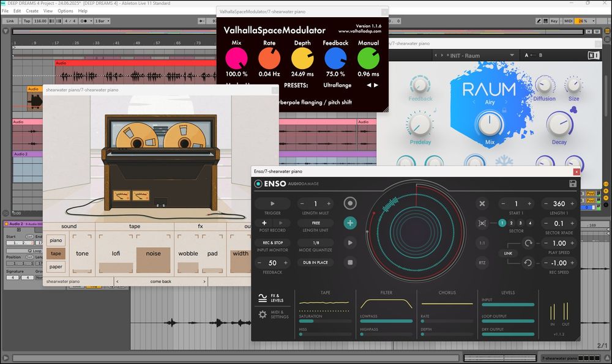Collapse the Ableton browser triangle toggle
Screen dimensions: 612x364
(6, 31)
